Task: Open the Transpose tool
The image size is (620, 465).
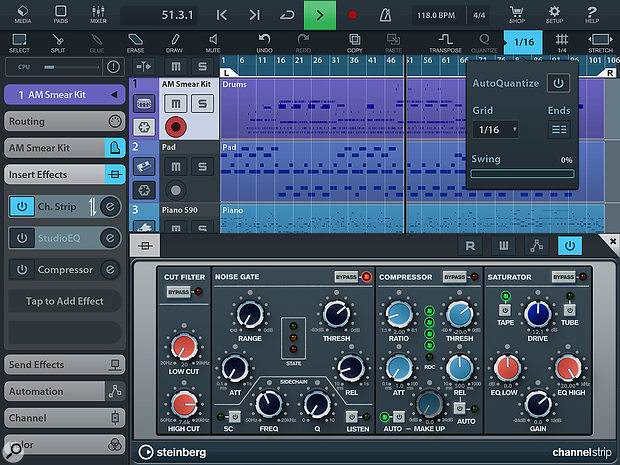Action: click(x=446, y=43)
